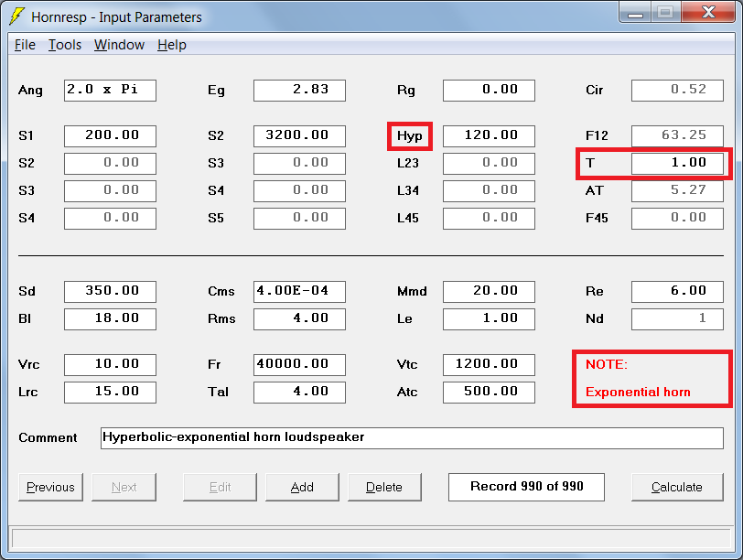
Task: Click the Nd value box
Action: coord(678,319)
